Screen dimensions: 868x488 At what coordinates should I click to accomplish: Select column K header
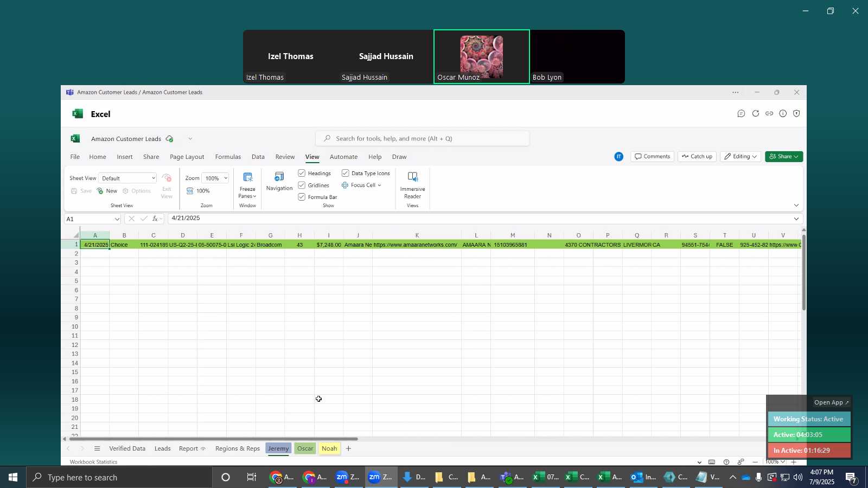(417, 235)
